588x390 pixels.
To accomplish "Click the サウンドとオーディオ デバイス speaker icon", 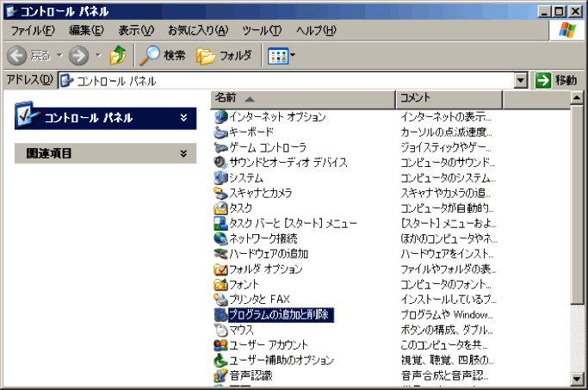I will pos(220,163).
